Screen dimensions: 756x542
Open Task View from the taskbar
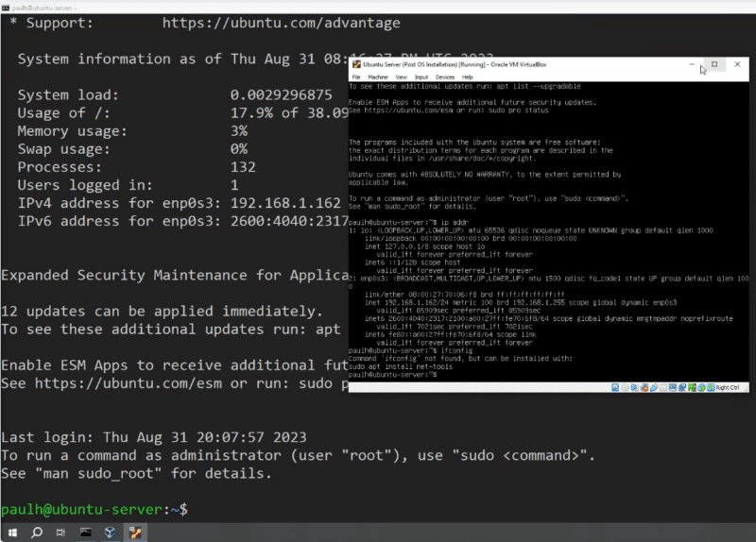(x=61, y=533)
